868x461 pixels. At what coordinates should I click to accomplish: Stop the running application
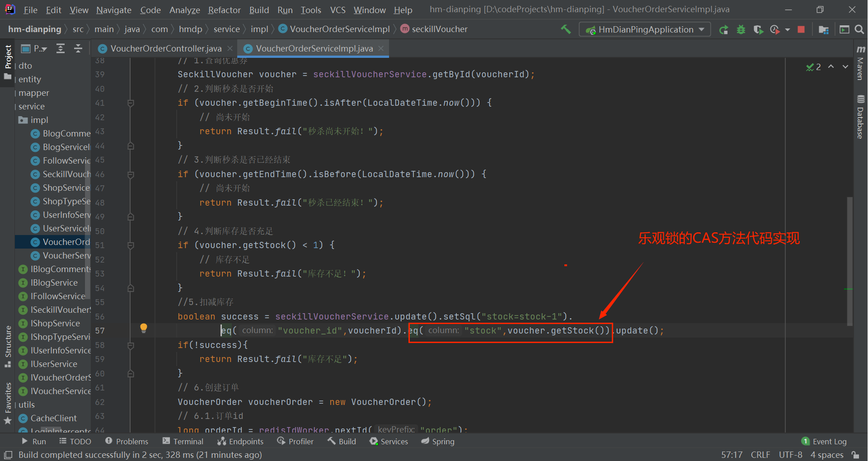[x=801, y=29]
